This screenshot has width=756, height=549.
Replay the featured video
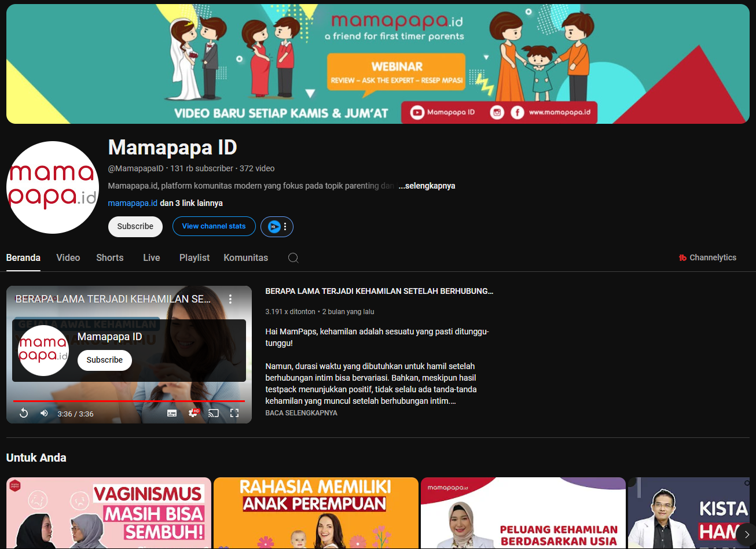point(24,413)
